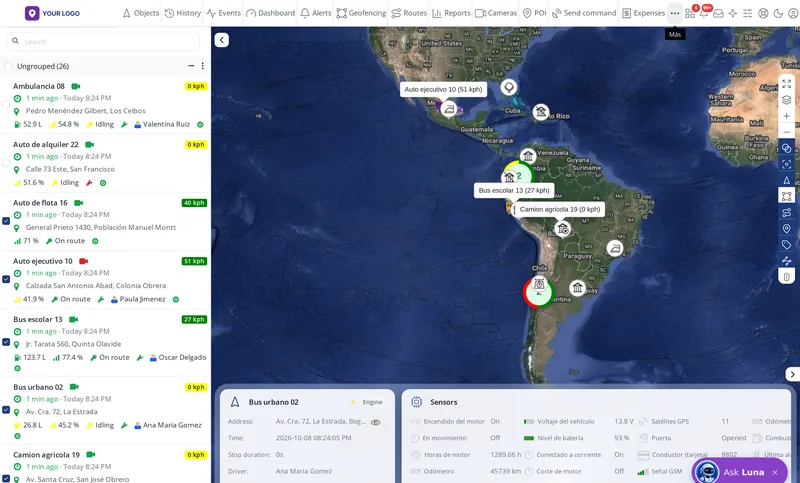Collapse the Ungrouped group with minus
The height and width of the screenshot is (483, 800).
pos(191,66)
